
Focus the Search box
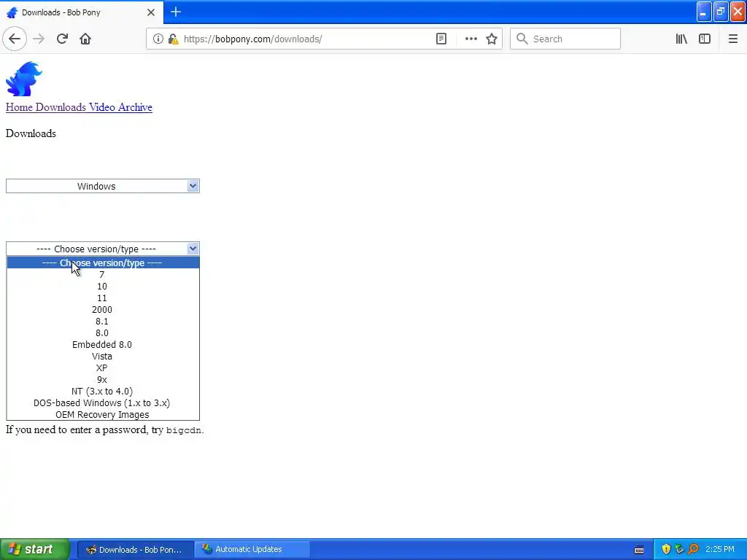pos(565,39)
